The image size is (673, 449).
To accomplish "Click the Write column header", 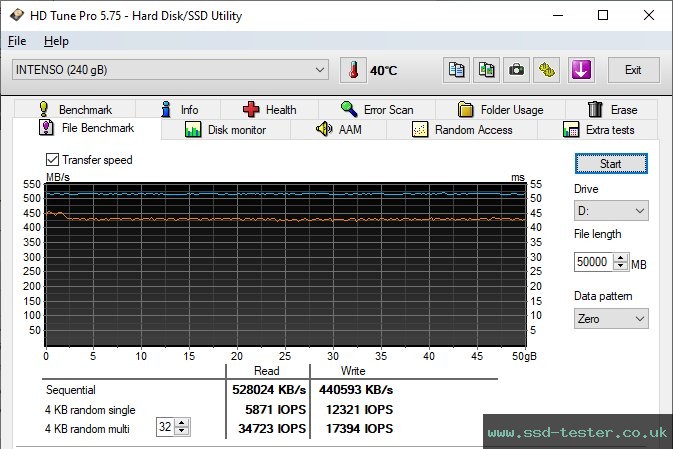I will [353, 370].
